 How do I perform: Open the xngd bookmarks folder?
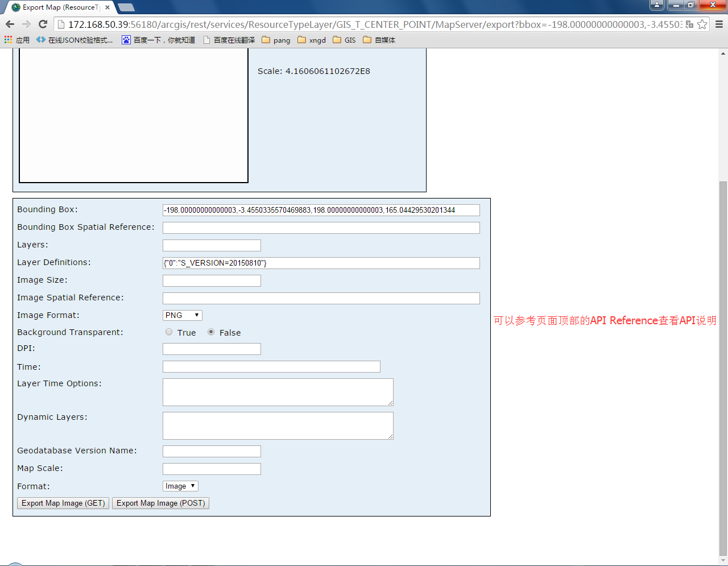click(x=312, y=40)
